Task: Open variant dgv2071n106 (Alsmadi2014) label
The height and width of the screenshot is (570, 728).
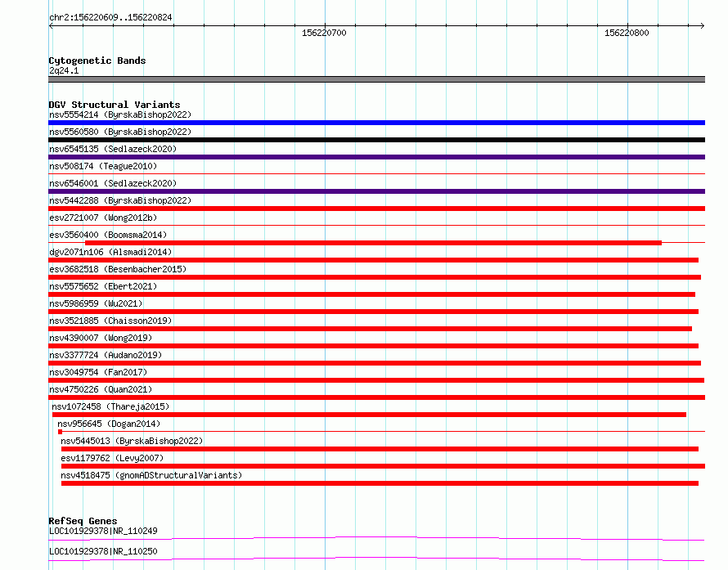Action: (110, 252)
